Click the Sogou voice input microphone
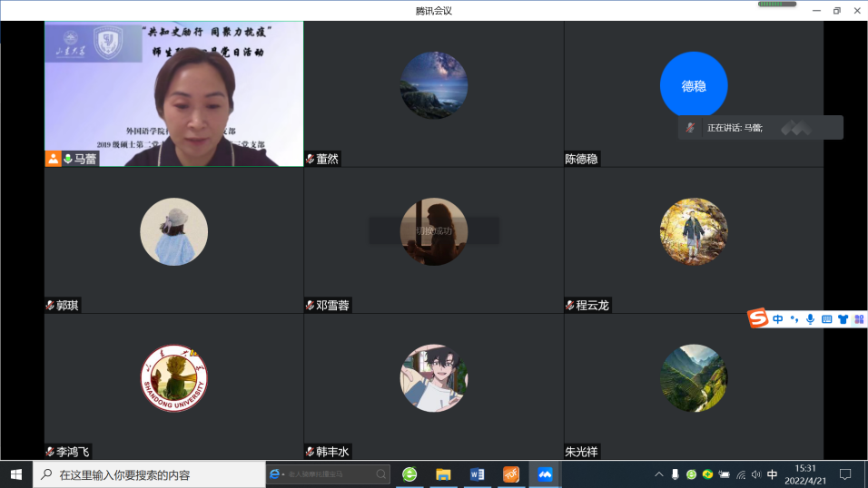868x488 pixels. [810, 319]
